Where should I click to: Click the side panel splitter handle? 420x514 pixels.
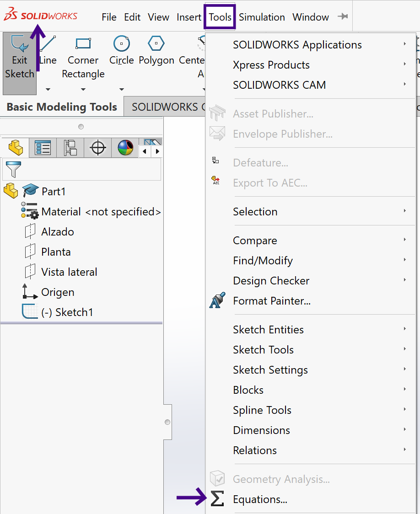tap(167, 422)
